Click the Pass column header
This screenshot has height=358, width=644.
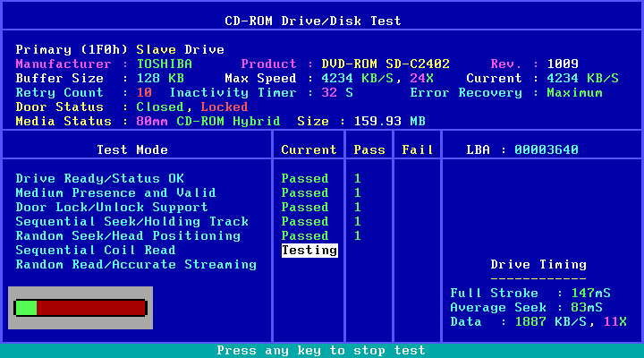369,149
